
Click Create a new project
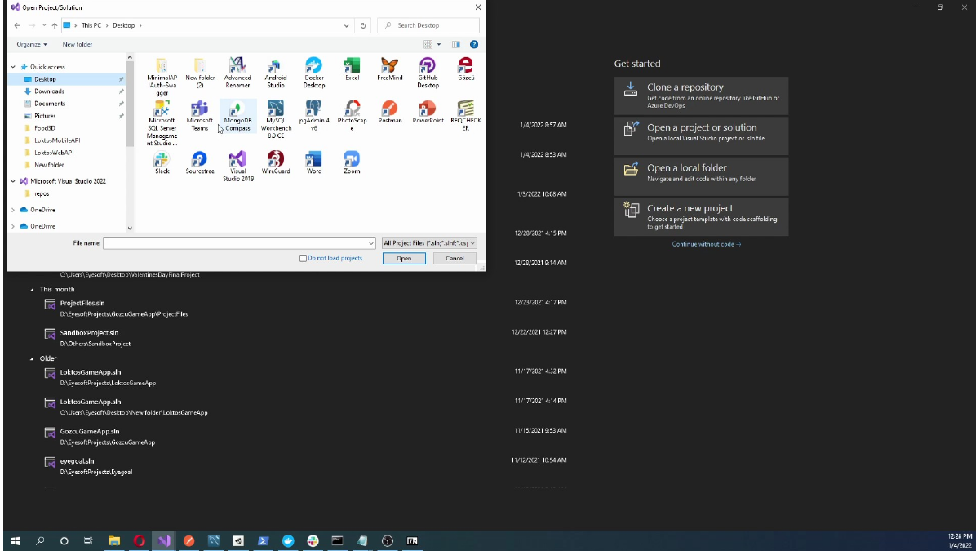(x=701, y=216)
